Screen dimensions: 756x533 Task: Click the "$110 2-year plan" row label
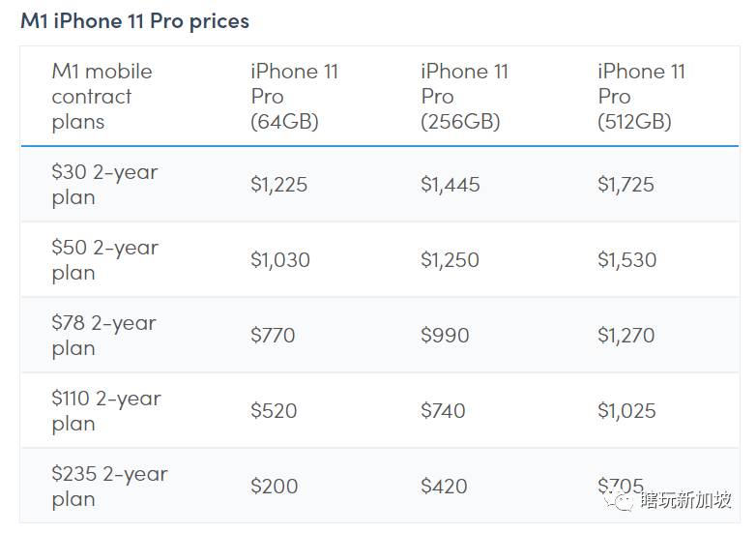106,411
